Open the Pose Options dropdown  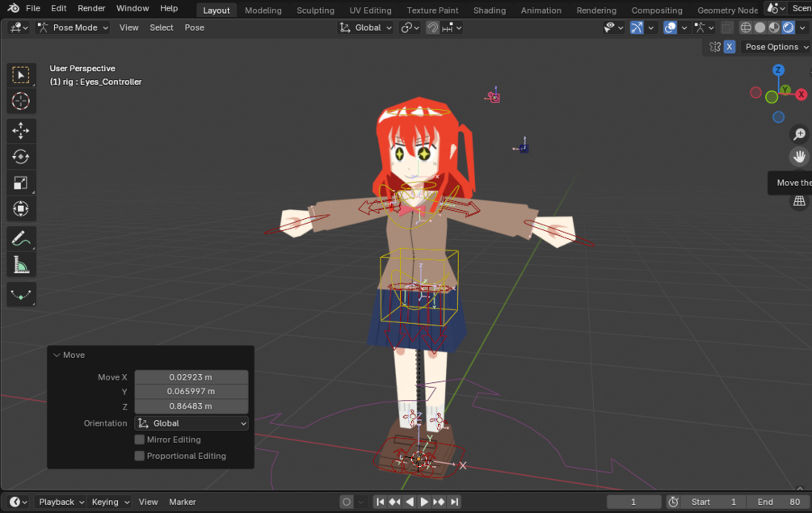pyautogui.click(x=776, y=47)
